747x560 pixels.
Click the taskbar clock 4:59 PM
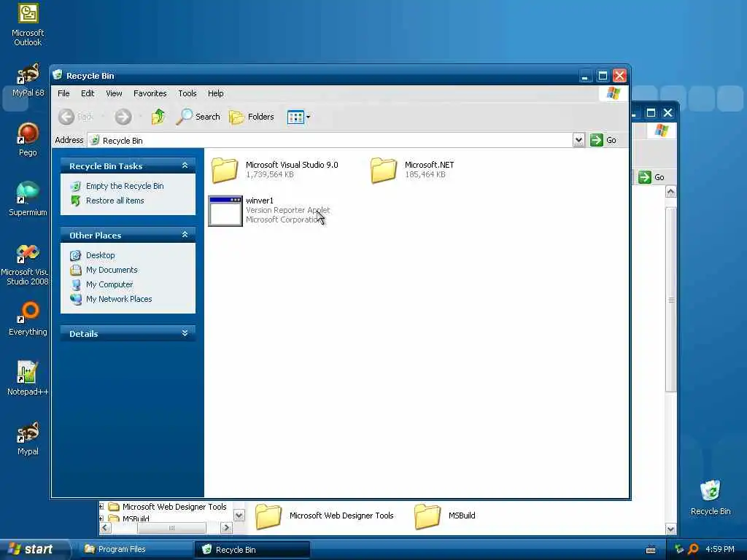720,550
